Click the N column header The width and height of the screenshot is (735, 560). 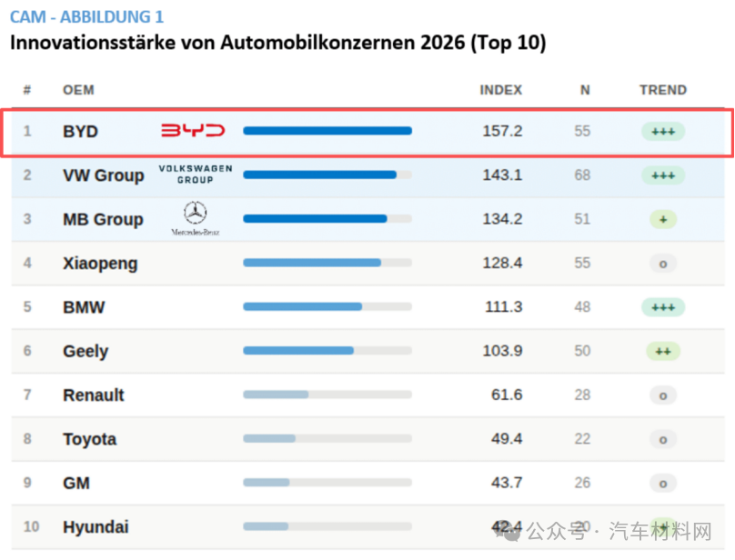click(x=585, y=90)
